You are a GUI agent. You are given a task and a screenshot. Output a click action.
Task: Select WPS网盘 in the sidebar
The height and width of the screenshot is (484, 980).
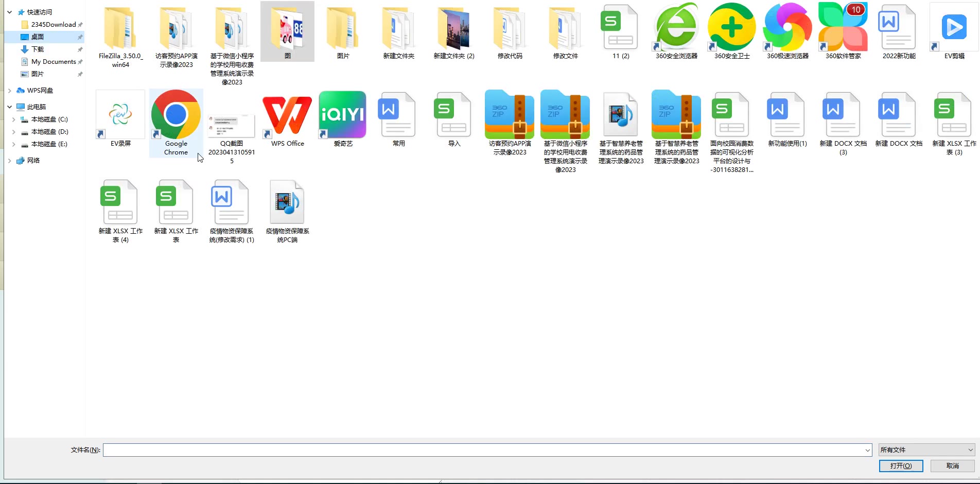[40, 90]
